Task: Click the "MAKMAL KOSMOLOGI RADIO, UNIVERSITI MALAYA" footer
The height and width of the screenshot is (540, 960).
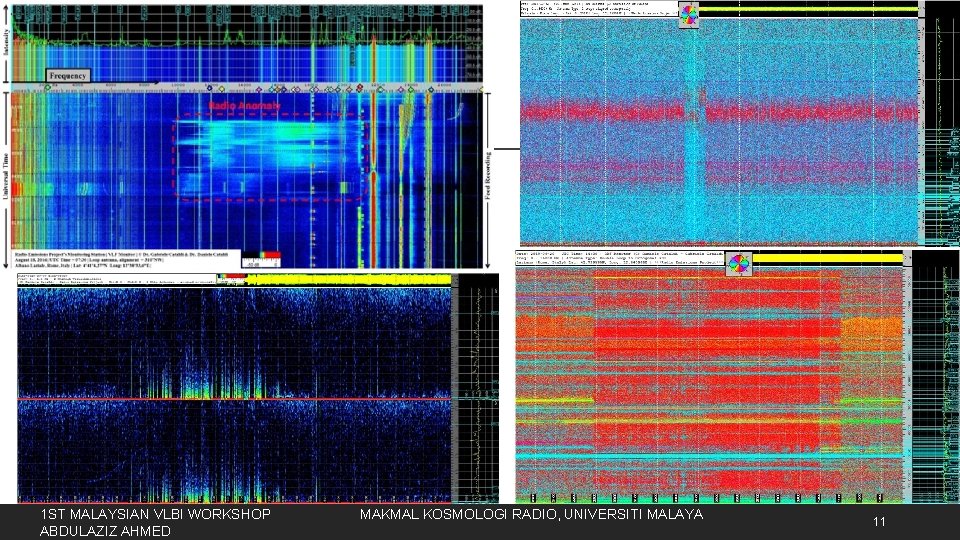Action: (x=531, y=514)
